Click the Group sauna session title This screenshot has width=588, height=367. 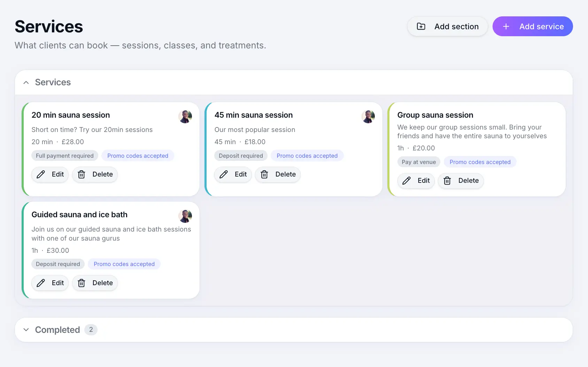435,115
